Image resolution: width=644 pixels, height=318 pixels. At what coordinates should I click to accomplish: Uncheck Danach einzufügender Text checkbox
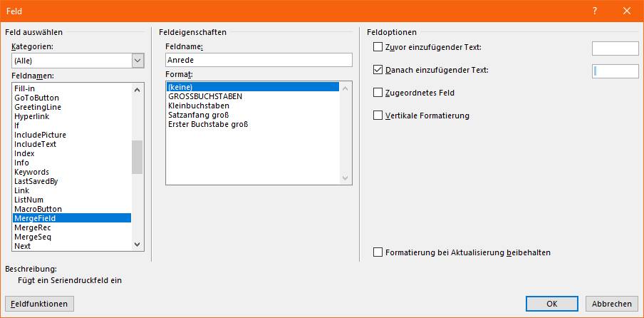coord(378,70)
